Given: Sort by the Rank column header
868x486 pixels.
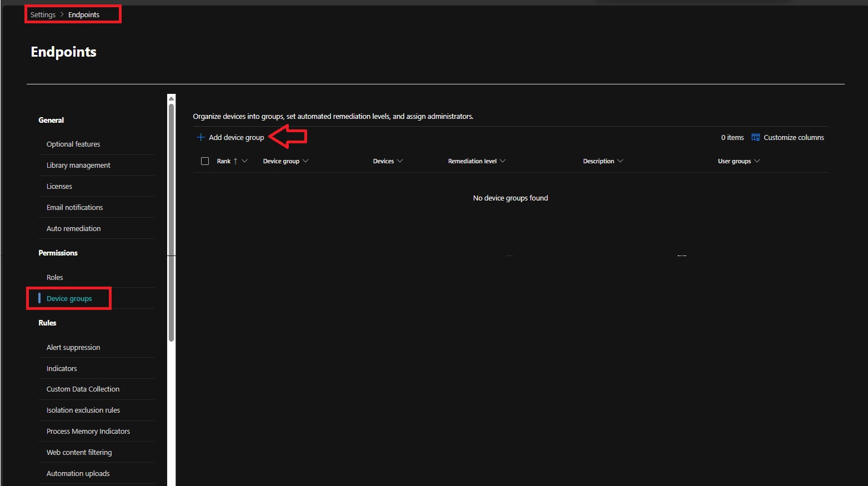Looking at the screenshot, I should 224,161.
